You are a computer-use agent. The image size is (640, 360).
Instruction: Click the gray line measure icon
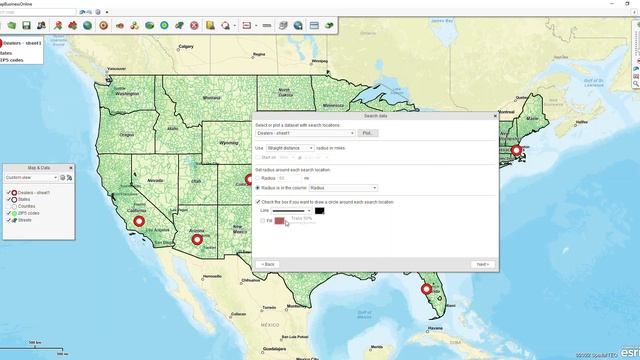click(267, 25)
